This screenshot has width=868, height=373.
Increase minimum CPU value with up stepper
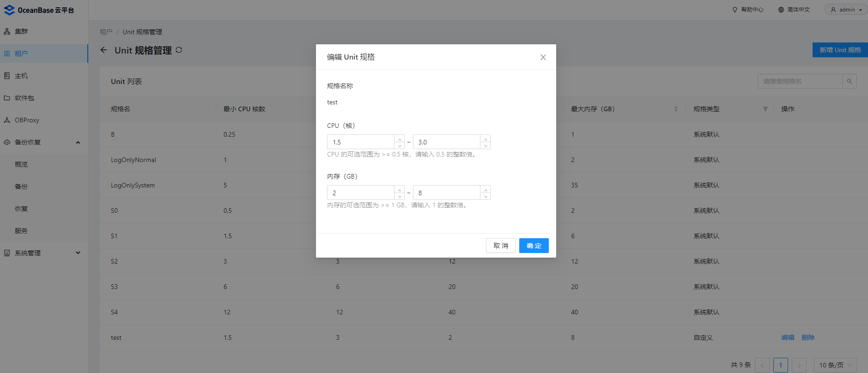point(400,138)
